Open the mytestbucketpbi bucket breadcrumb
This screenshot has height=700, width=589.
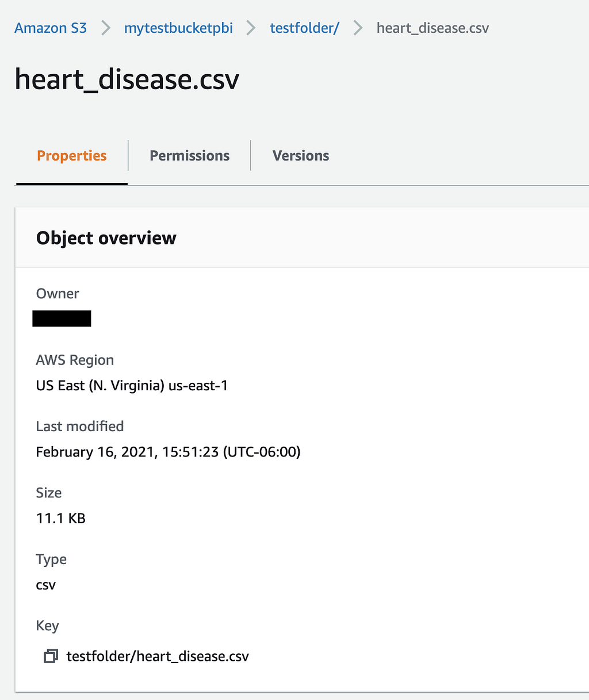pos(178,28)
